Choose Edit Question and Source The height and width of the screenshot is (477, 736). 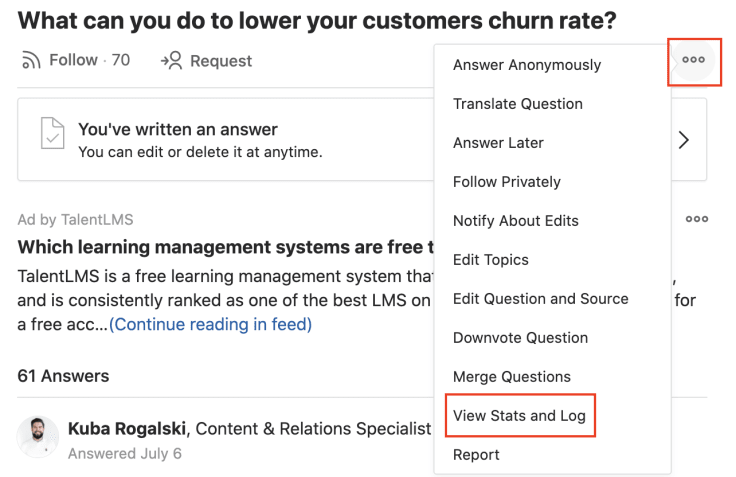540,299
